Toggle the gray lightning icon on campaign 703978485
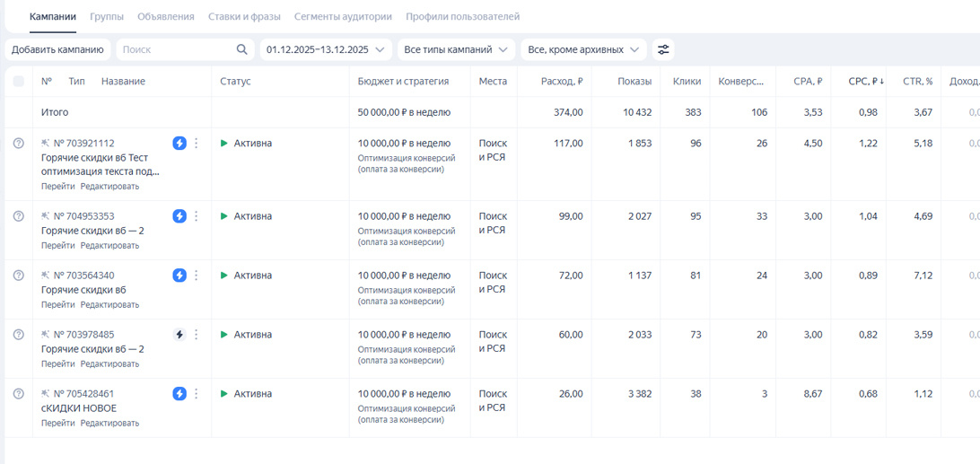980x464 pixels. (x=179, y=335)
